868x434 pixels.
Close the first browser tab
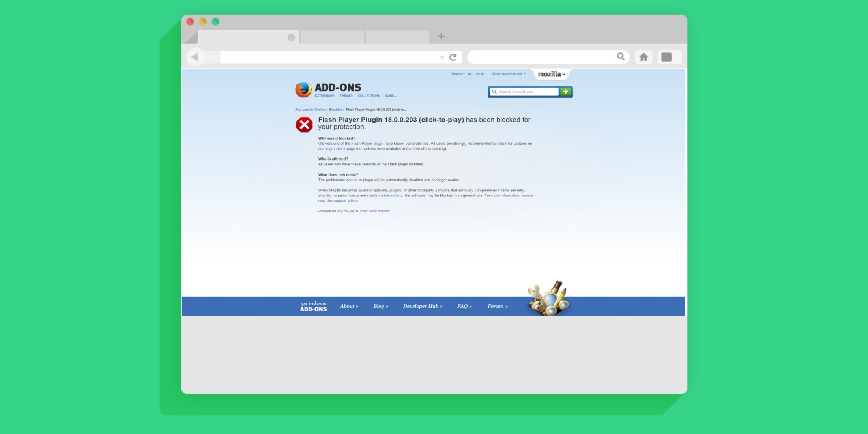pyautogui.click(x=291, y=37)
